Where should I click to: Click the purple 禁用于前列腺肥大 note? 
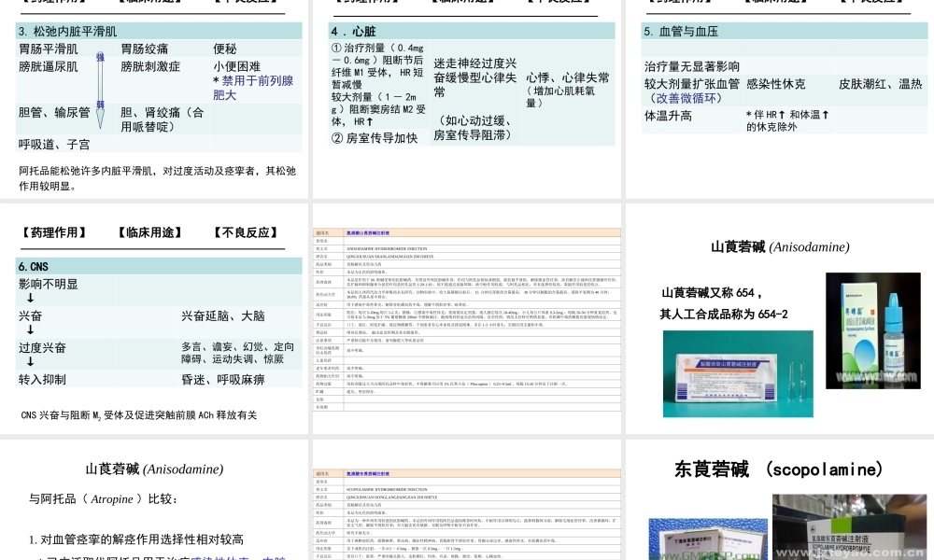coord(254,86)
